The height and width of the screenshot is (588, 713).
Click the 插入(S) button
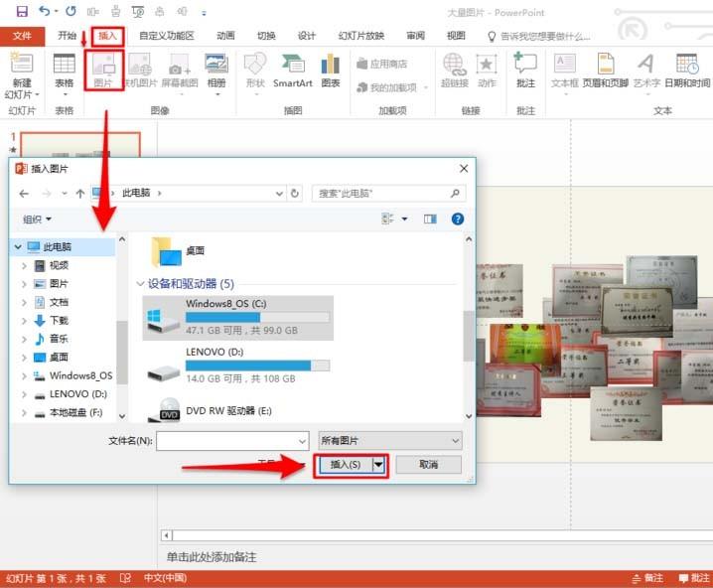(344, 465)
